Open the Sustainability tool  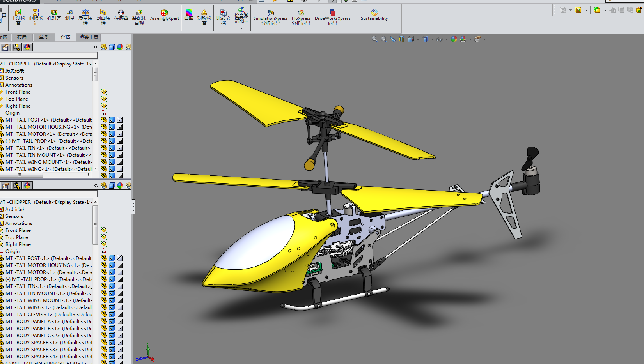(x=374, y=15)
